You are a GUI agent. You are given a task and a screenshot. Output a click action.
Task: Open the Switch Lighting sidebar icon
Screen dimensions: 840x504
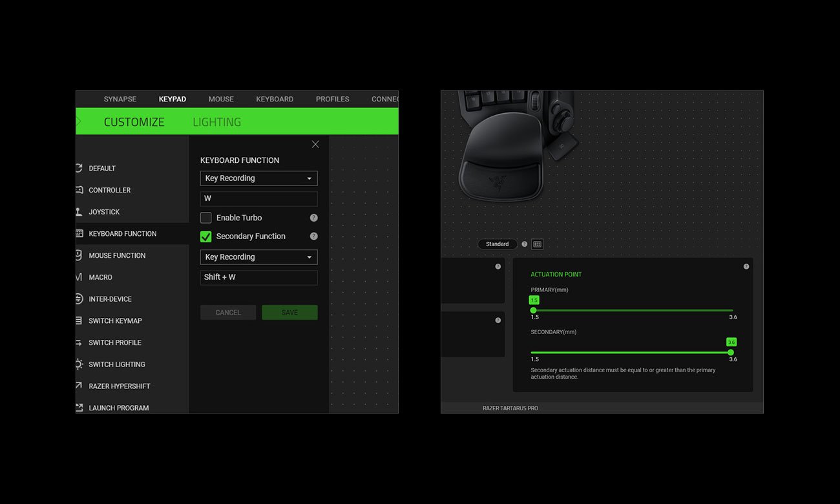(x=79, y=364)
